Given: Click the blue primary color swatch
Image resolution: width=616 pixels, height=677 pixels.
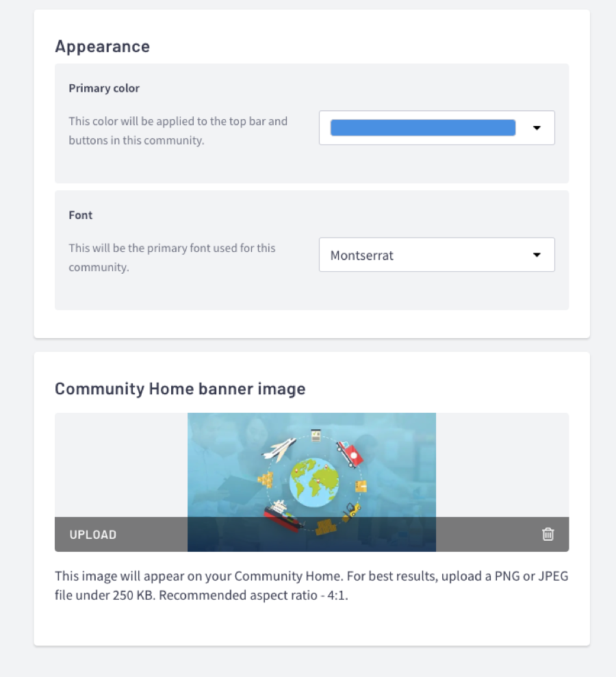Looking at the screenshot, I should coord(422,128).
